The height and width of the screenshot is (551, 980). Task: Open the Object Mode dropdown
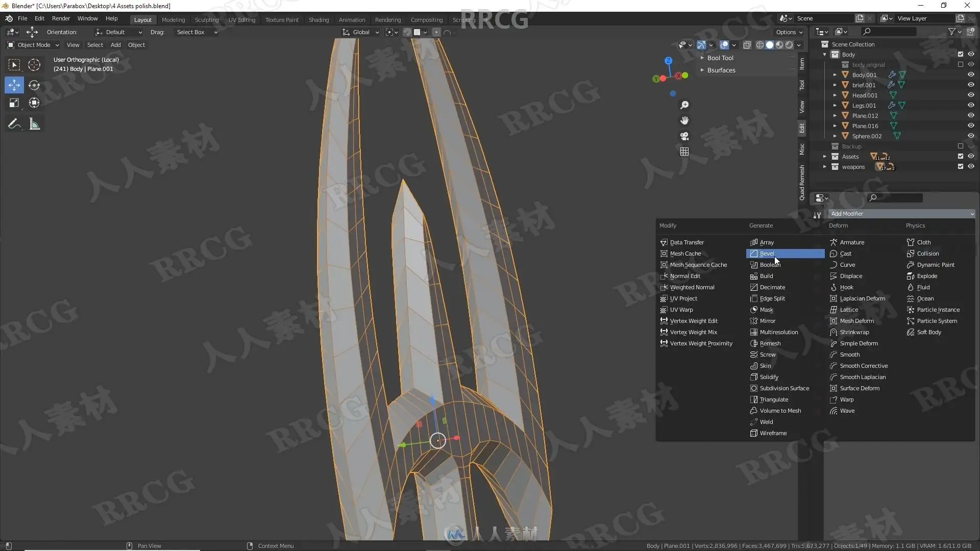33,45
